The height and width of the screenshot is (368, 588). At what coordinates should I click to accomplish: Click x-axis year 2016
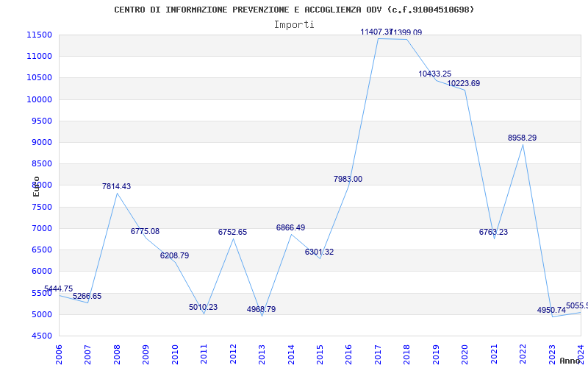point(348,355)
